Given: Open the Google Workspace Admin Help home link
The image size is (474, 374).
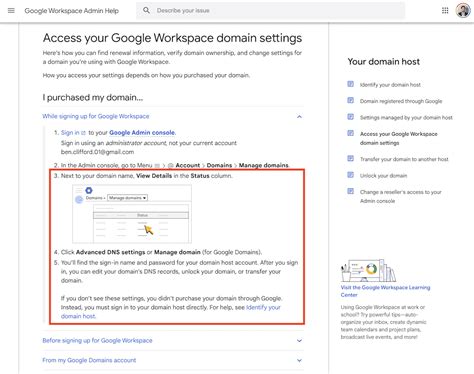Looking at the screenshot, I should pyautogui.click(x=71, y=11).
